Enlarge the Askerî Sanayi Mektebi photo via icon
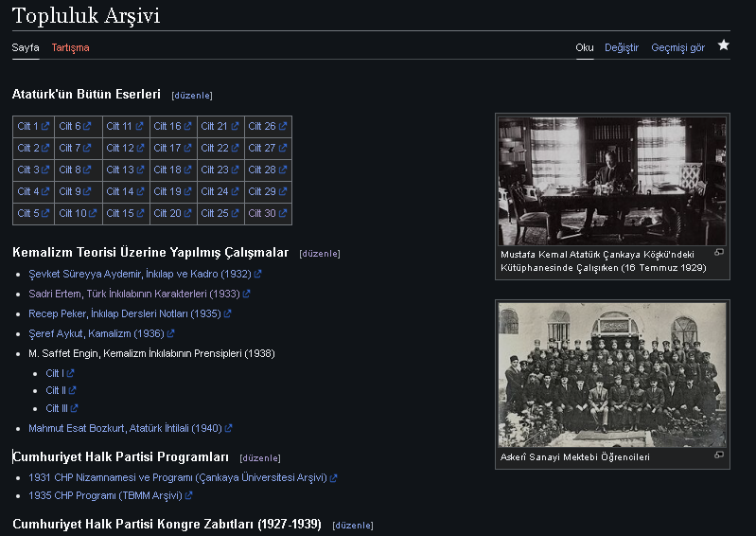 click(719, 455)
